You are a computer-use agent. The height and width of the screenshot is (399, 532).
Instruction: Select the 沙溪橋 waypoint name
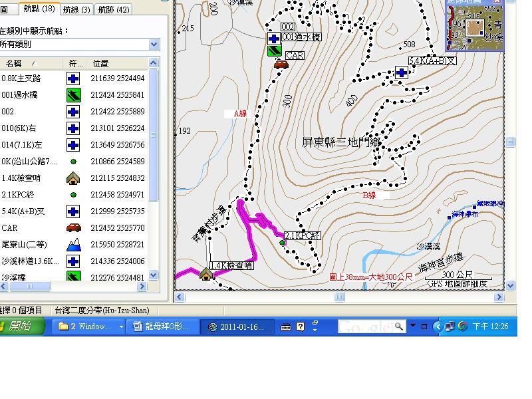[13, 277]
